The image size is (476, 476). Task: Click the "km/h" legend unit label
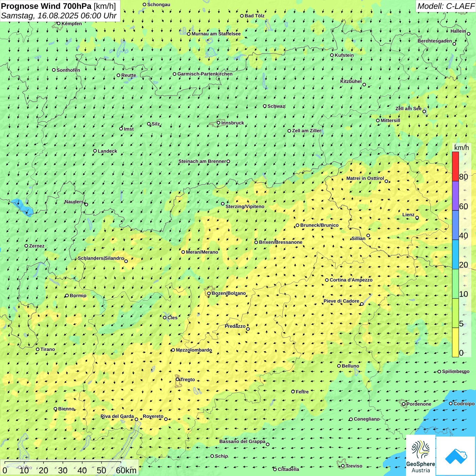pos(461,148)
